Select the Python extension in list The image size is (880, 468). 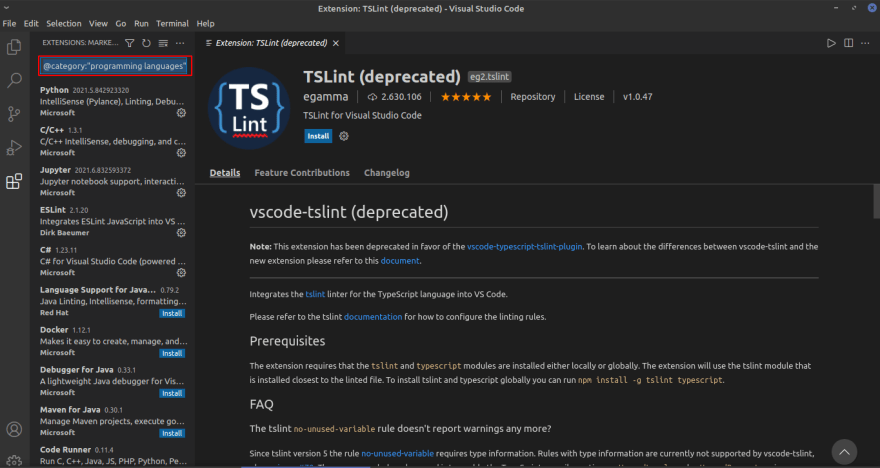113,102
